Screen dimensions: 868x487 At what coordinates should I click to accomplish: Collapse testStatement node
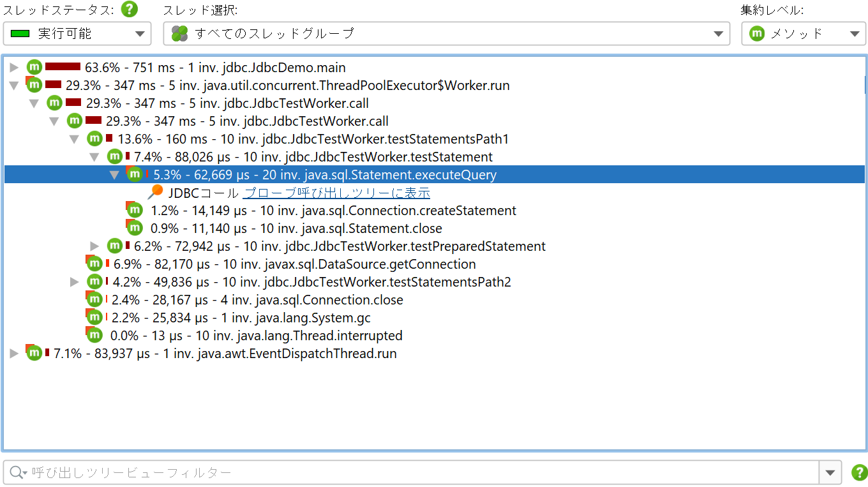coord(94,157)
